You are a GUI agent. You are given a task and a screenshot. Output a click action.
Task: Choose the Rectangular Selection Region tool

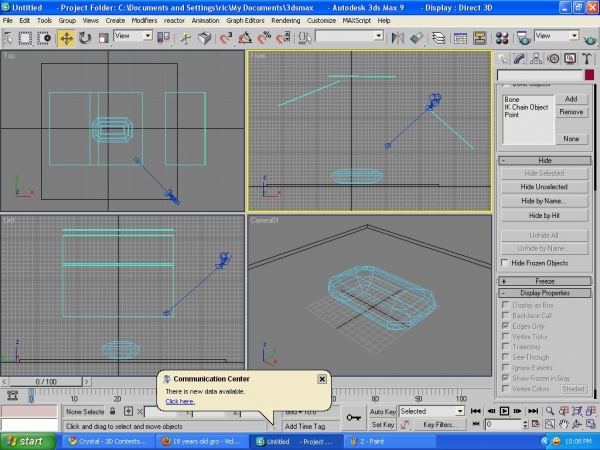click(x=25, y=38)
